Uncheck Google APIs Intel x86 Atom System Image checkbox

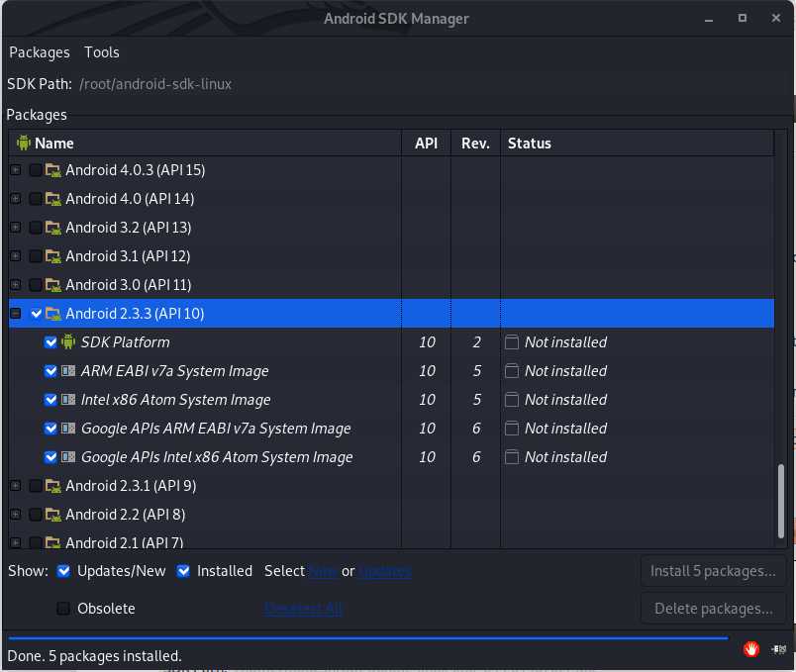[50, 457]
